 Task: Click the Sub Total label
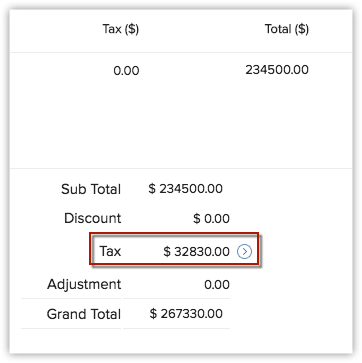click(91, 189)
